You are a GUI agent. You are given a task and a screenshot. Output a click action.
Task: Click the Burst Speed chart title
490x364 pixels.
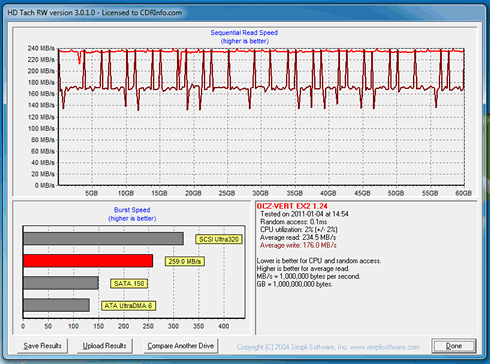[132, 210]
